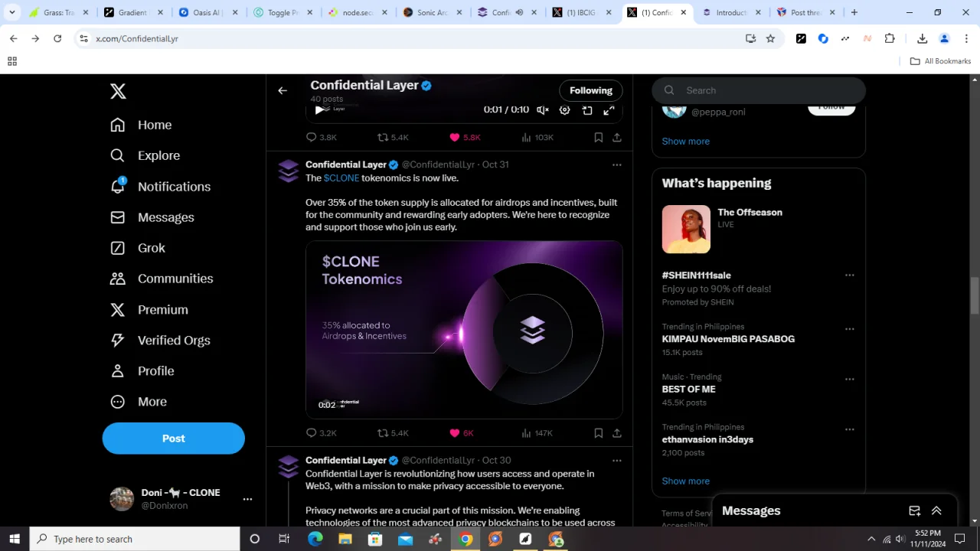Viewport: 980px width, 551px height.
Task: Expand the Messages drawer
Action: 936,511
